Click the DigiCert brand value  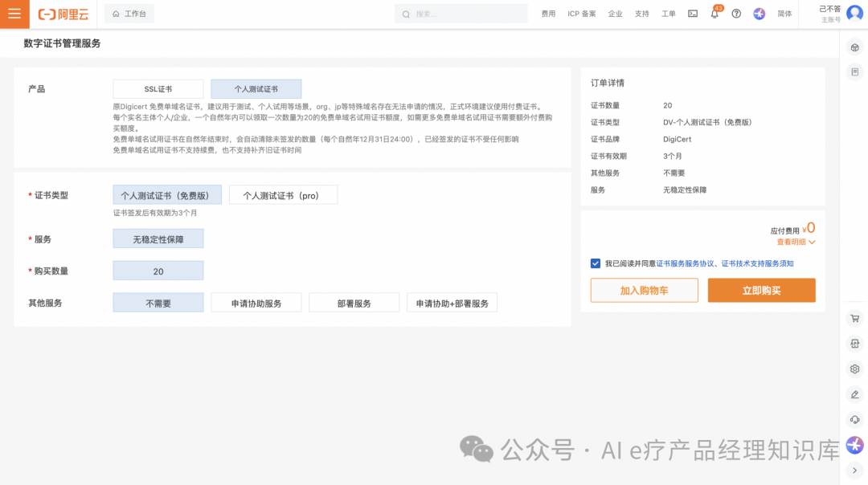click(677, 140)
